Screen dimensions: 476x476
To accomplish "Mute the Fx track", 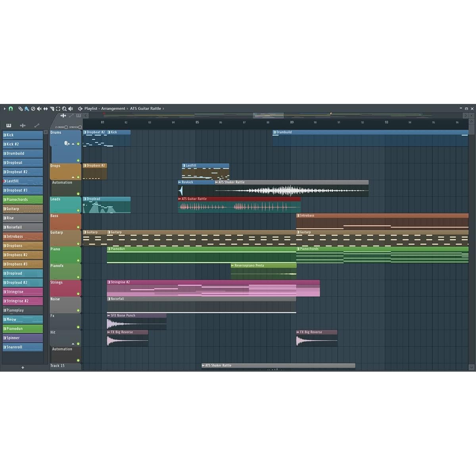I will [78, 327].
